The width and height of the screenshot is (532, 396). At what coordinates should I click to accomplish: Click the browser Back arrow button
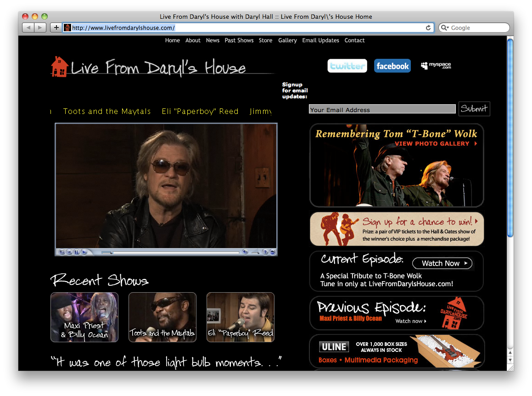(28, 28)
